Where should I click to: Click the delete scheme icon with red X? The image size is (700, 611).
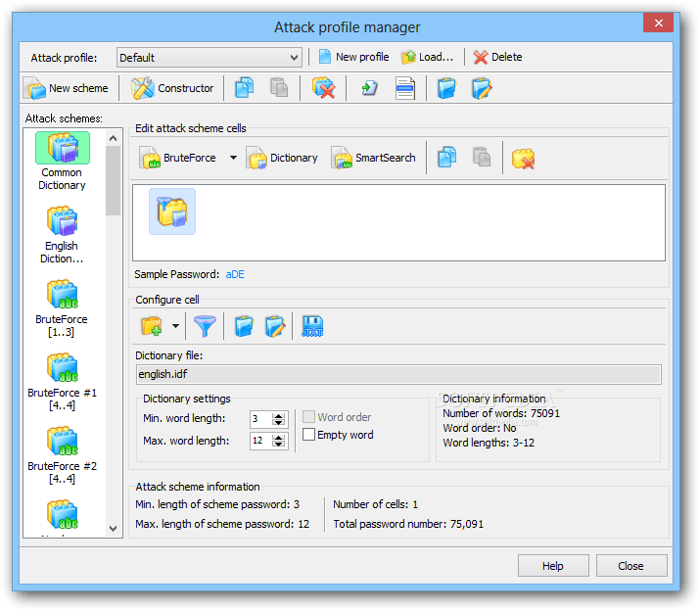coord(324,87)
